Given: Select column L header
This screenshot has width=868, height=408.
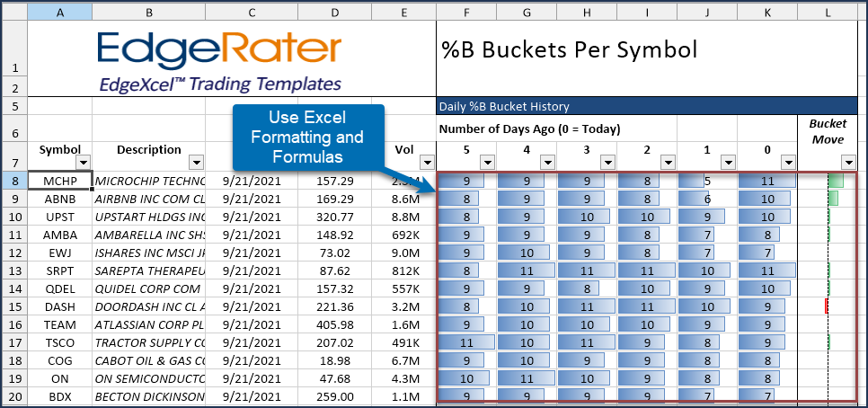Looking at the screenshot, I should click(828, 13).
